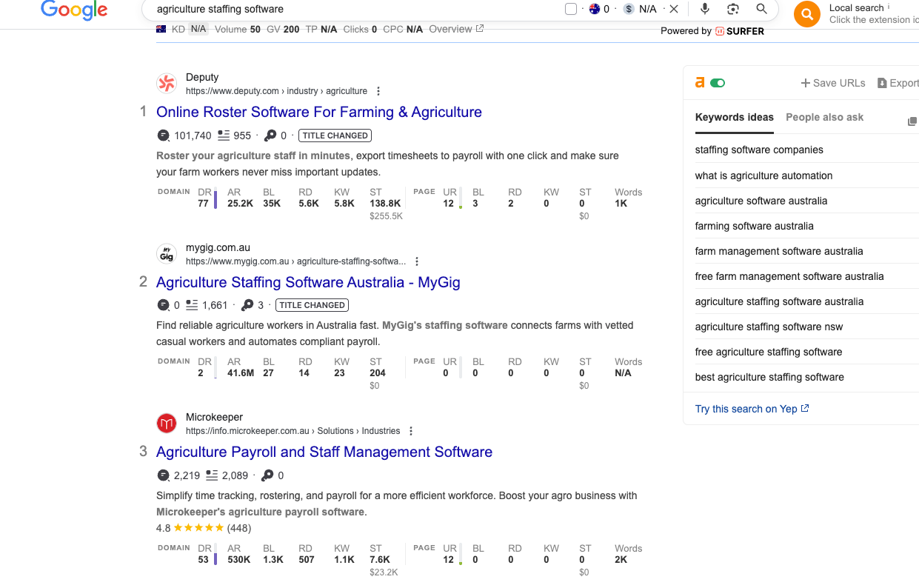The width and height of the screenshot is (919, 588).
Task: Clear the search query with the X icon
Action: tap(674, 9)
